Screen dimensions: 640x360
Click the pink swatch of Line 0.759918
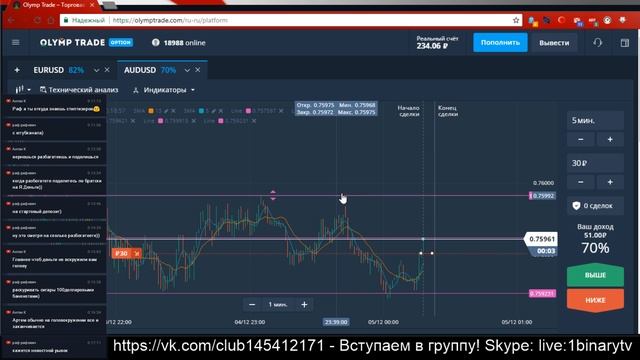click(x=160, y=121)
